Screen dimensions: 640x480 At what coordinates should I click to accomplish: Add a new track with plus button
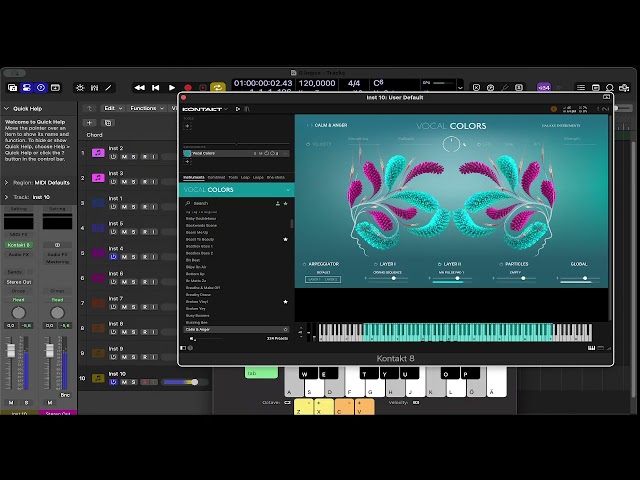(89, 123)
